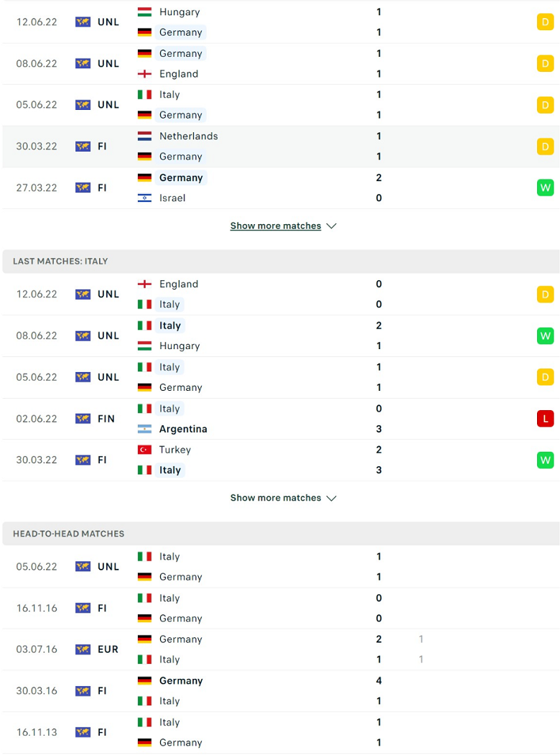Click the world map icon beside FIN competition
This screenshot has height=755, width=560.
(x=83, y=419)
